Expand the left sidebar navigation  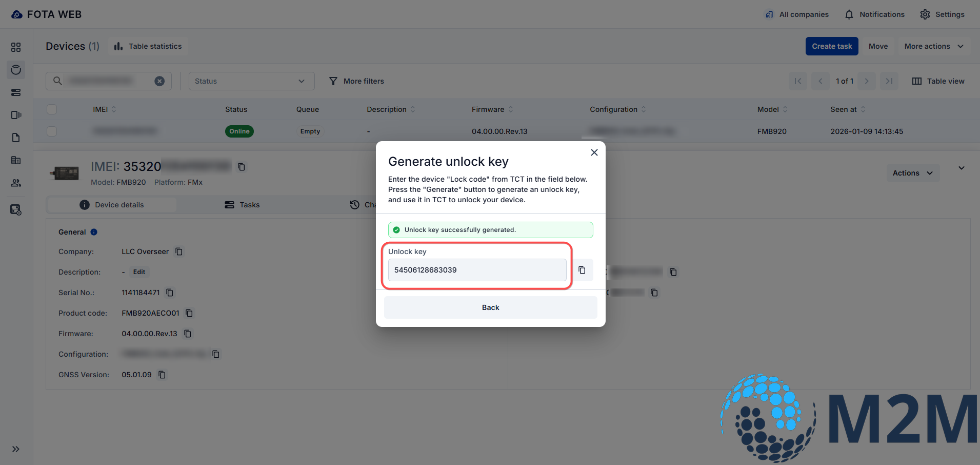16,449
